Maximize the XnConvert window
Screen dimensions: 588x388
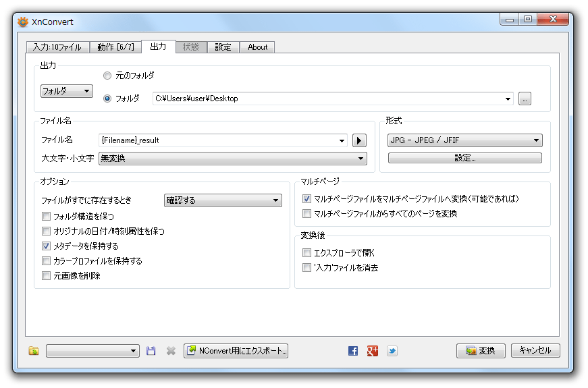(x=528, y=19)
